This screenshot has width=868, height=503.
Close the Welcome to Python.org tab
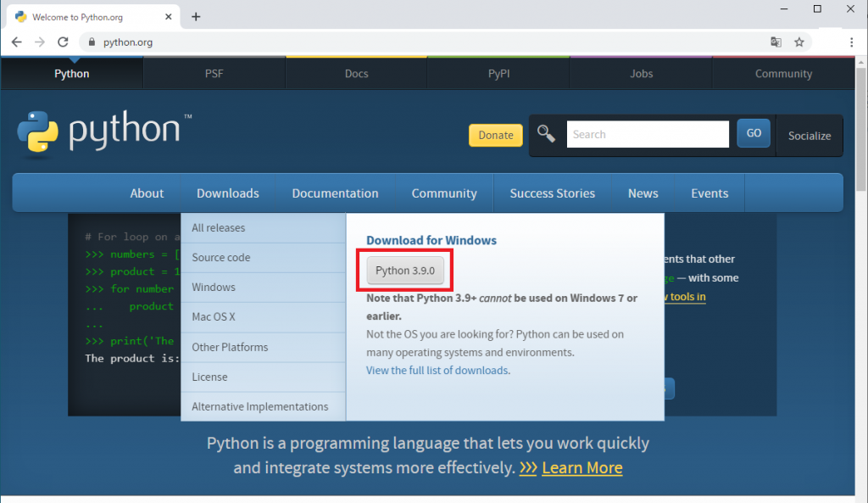click(169, 17)
